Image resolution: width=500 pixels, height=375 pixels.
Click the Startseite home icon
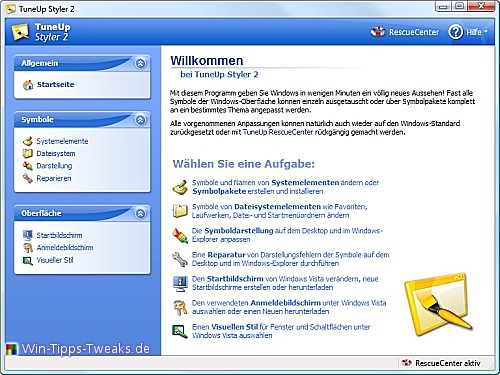28,85
